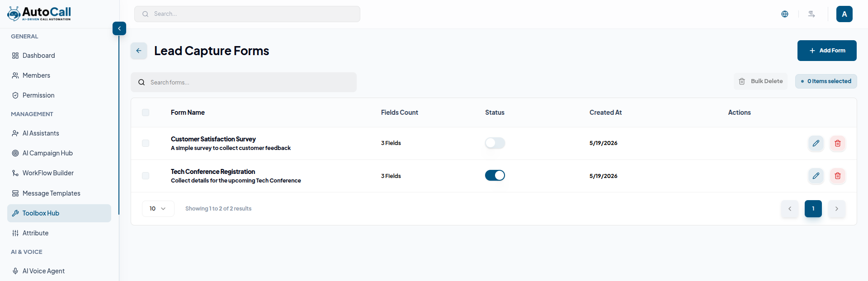This screenshot has width=868, height=281.
Task: Go to Members in sidebar
Action: 59,75
